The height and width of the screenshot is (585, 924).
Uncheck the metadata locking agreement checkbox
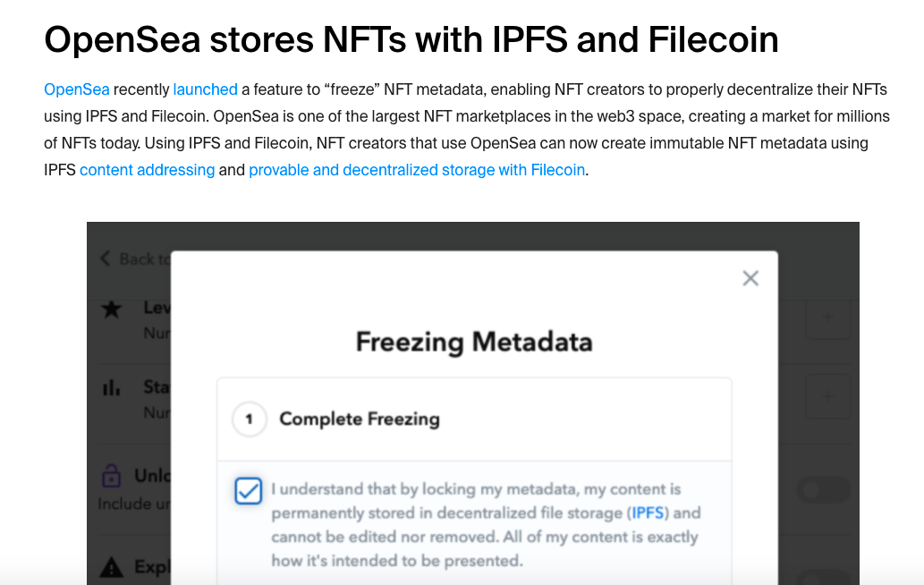[248, 490]
